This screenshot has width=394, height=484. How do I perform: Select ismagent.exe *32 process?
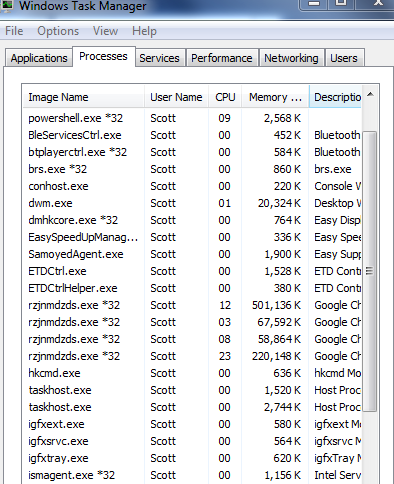click(192, 475)
